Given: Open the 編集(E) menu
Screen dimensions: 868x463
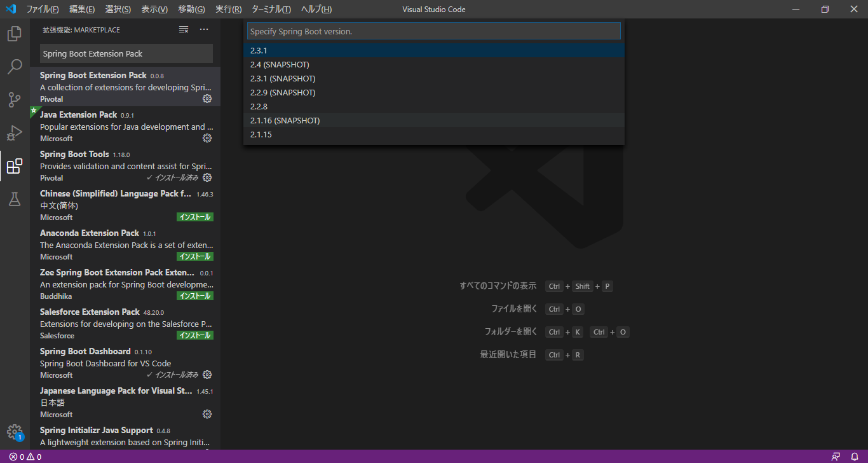Looking at the screenshot, I should [82, 10].
